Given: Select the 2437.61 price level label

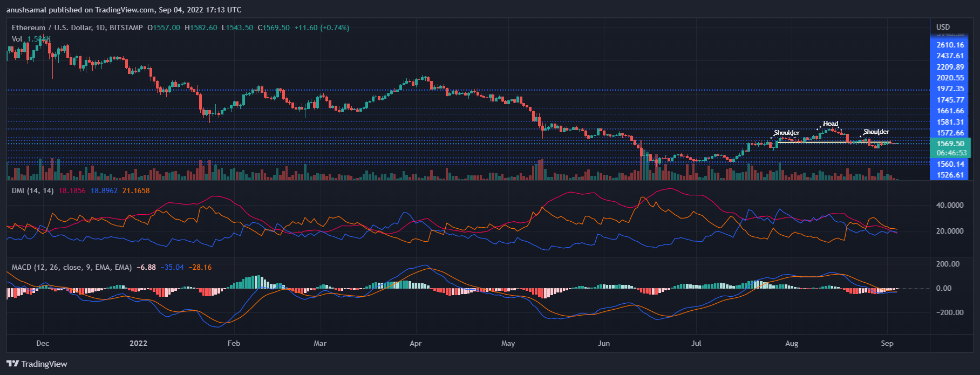Looking at the screenshot, I should coord(950,56).
